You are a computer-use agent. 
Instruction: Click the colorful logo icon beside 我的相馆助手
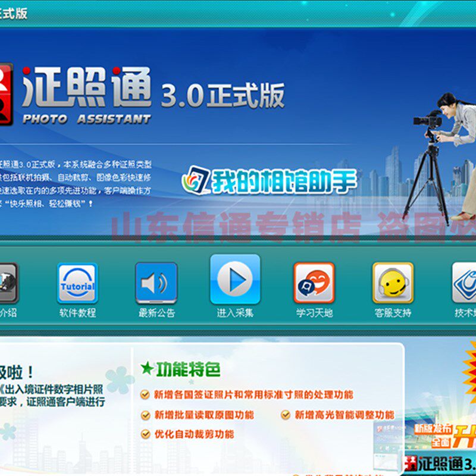pos(196,180)
